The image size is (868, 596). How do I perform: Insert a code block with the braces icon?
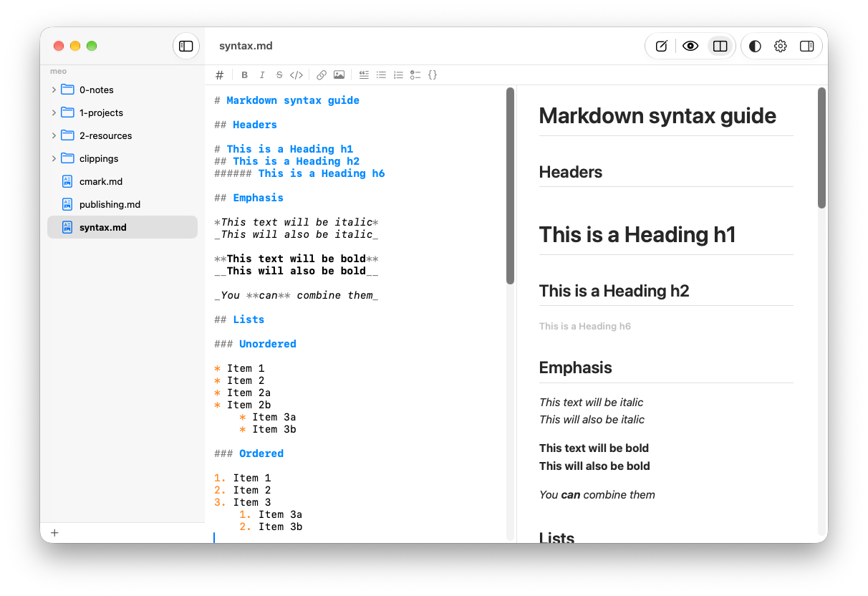click(433, 75)
